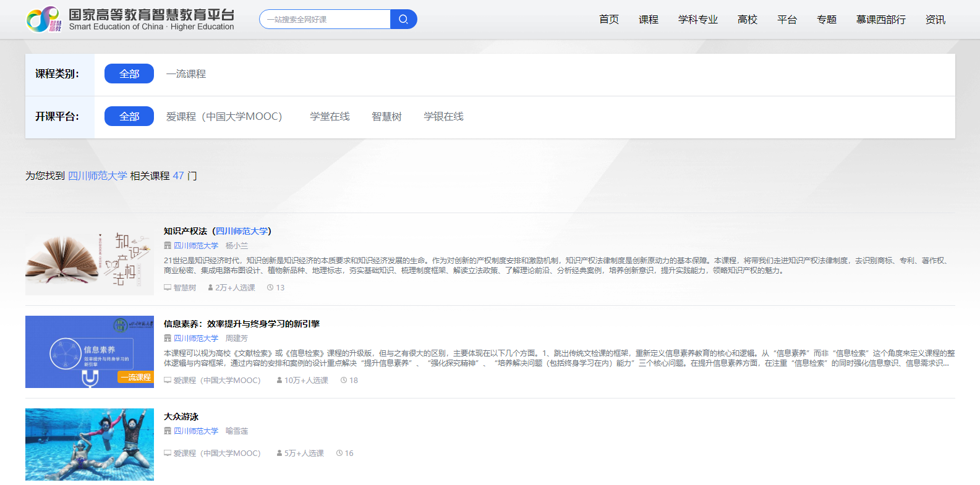Screen dimensions: 980x485
Task: Click the person icon beside 5万+人选课
Action: coord(279,453)
